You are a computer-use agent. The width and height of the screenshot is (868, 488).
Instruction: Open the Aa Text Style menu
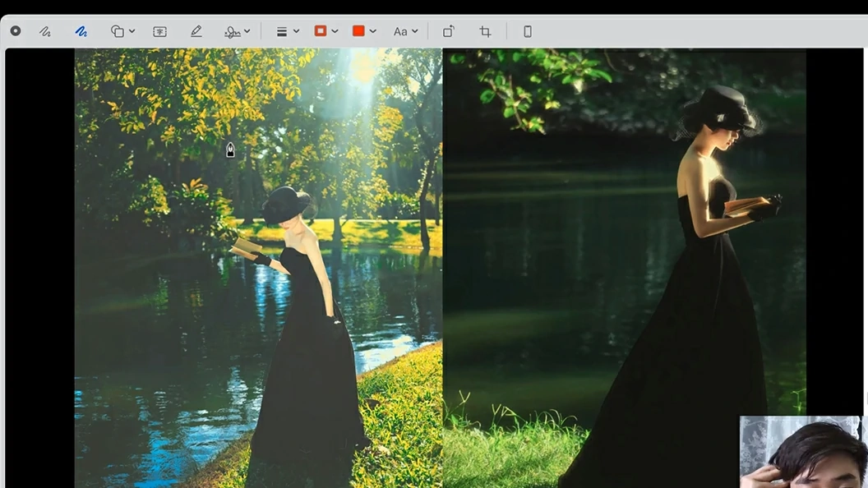[400, 31]
